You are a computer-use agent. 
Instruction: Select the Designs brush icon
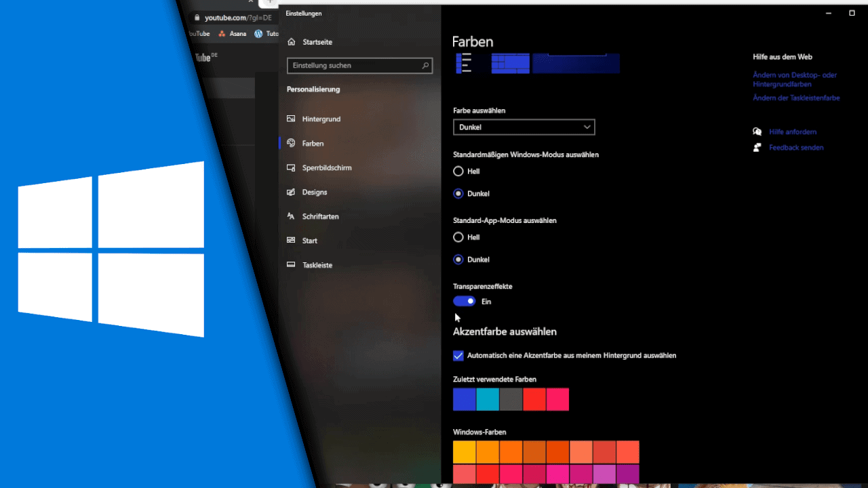(x=291, y=192)
